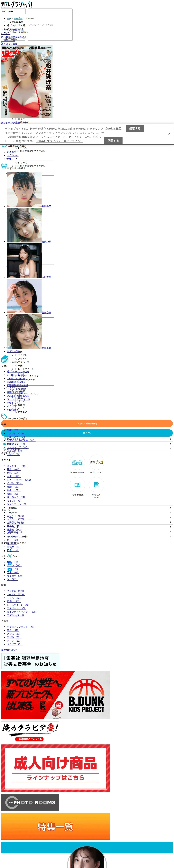The width and height of the screenshot is (174, 868).
Task: Open the round 週プレ プラス! icon
Action: pyautogui.click(x=97, y=462)
